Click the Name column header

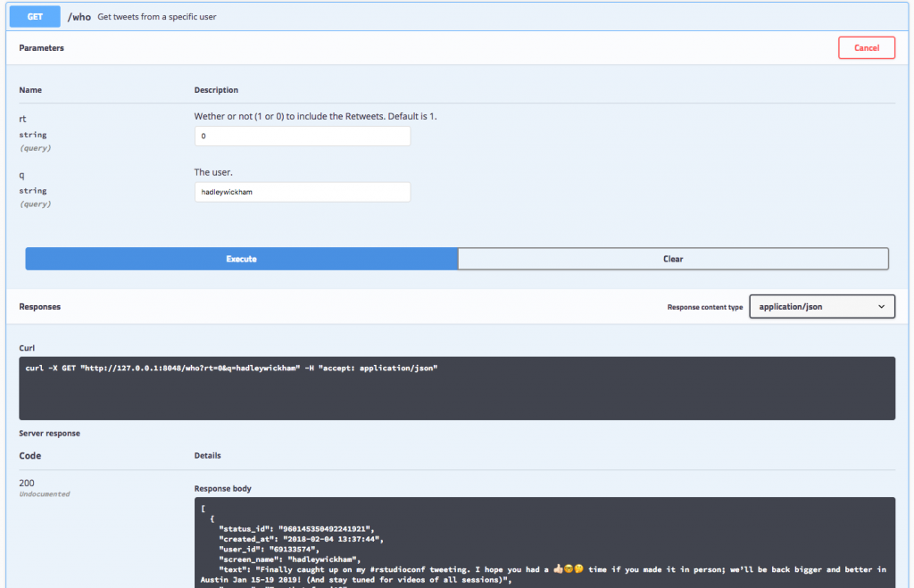click(x=30, y=90)
